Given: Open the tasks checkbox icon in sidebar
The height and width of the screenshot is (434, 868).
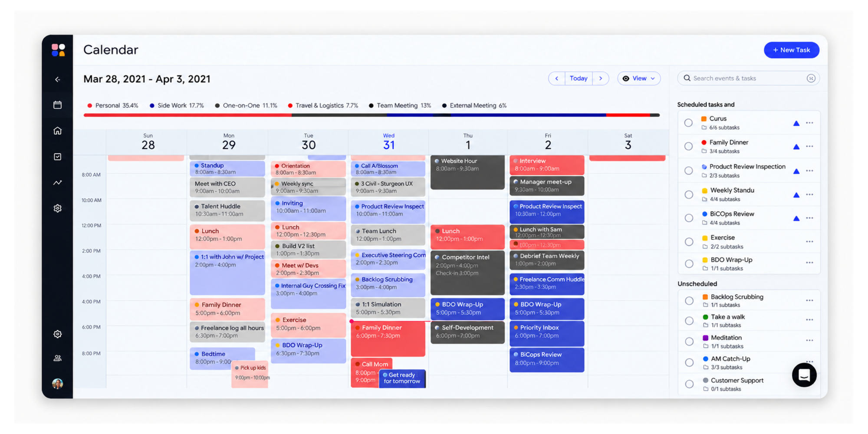Looking at the screenshot, I should [58, 157].
